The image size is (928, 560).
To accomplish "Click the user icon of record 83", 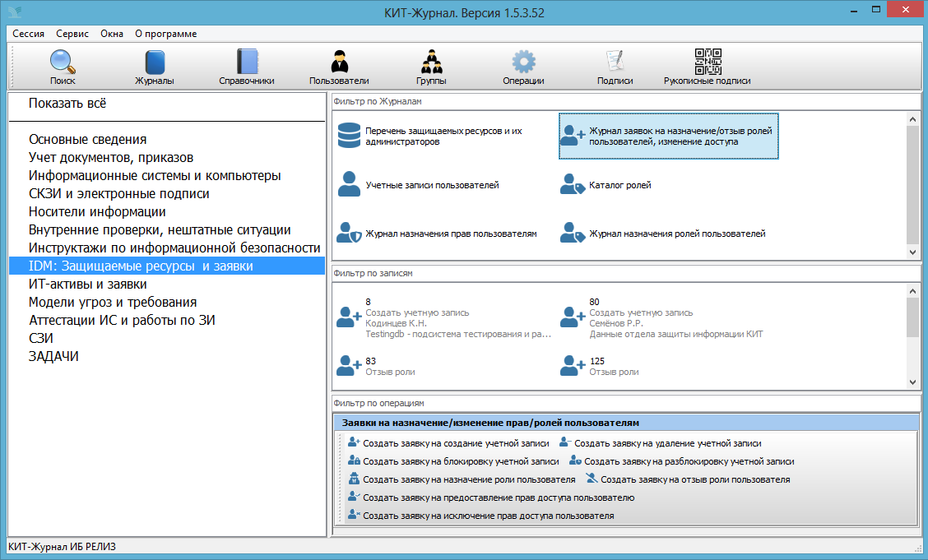I will pos(349,365).
